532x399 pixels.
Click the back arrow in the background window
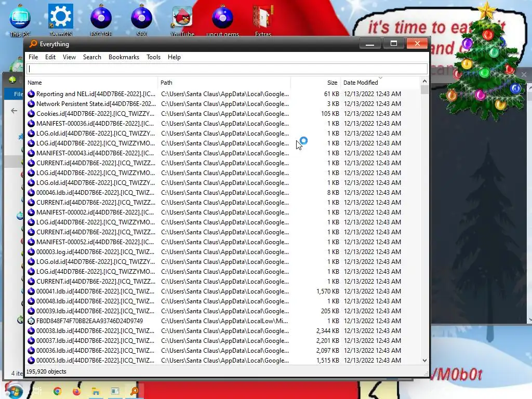click(14, 111)
